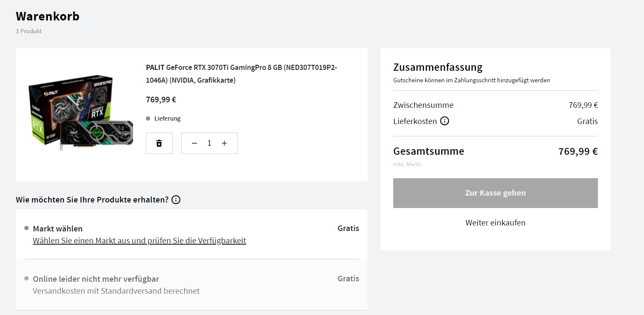This screenshot has width=644, height=315.
Task: Click the 1 Produkt count text
Action: point(29,31)
